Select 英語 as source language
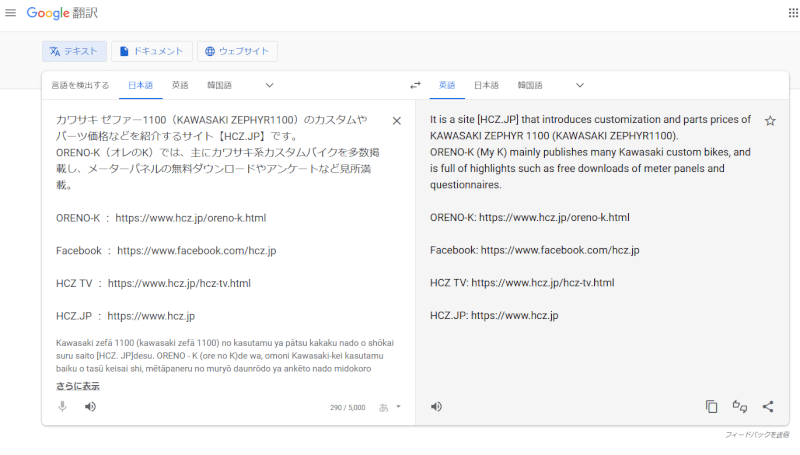800x455 pixels. click(180, 85)
